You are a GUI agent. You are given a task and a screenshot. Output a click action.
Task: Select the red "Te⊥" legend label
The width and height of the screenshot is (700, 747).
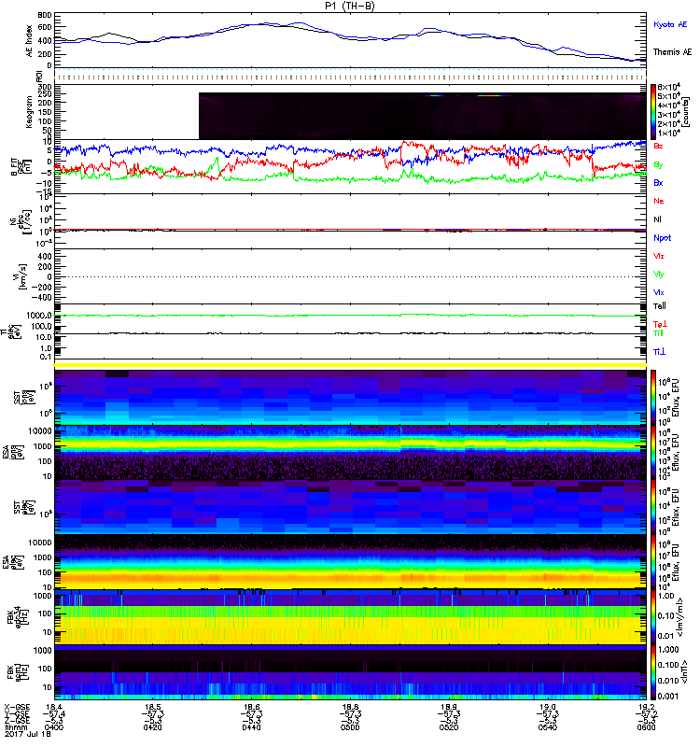pyautogui.click(x=660, y=324)
